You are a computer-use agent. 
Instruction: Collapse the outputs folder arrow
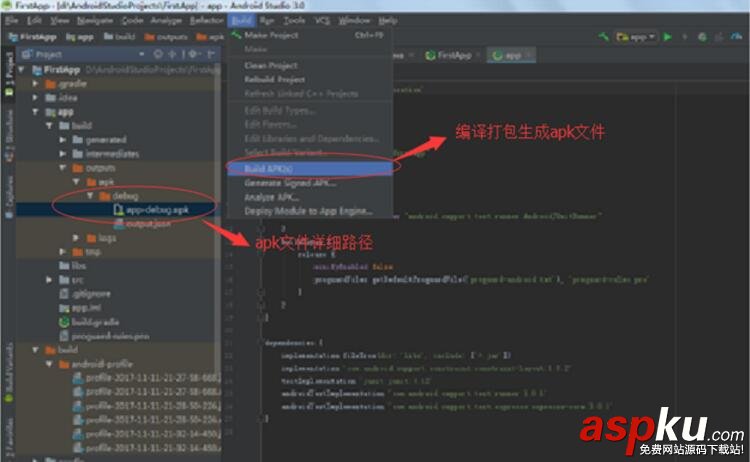(63, 168)
